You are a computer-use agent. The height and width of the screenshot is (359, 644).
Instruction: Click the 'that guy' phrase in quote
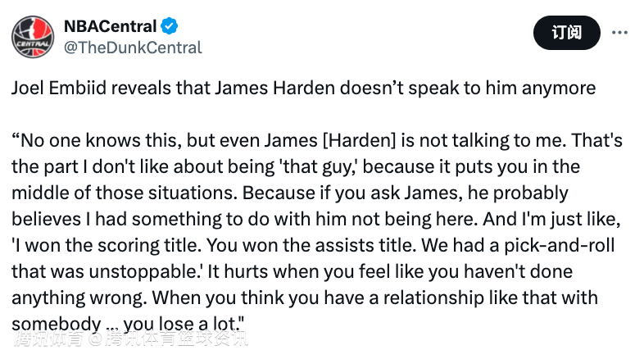coord(318,166)
